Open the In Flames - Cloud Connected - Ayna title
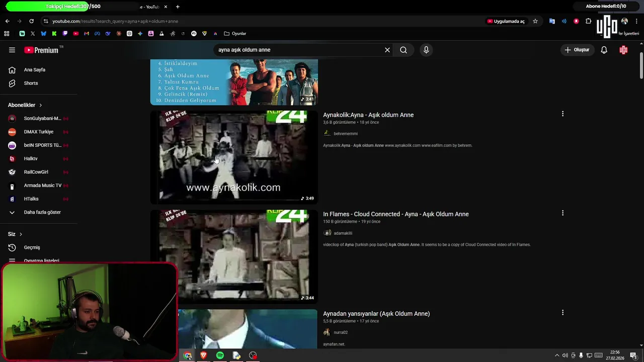The width and height of the screenshot is (644, 362). click(x=396, y=214)
